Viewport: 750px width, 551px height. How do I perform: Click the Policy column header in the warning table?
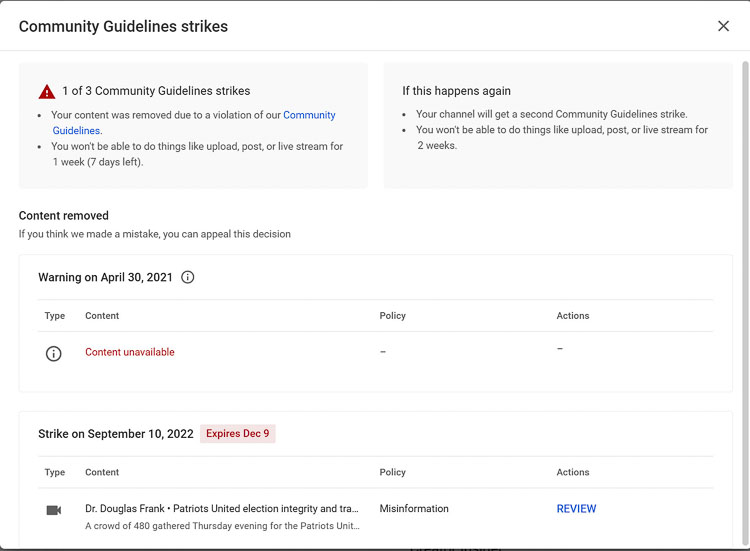[392, 316]
